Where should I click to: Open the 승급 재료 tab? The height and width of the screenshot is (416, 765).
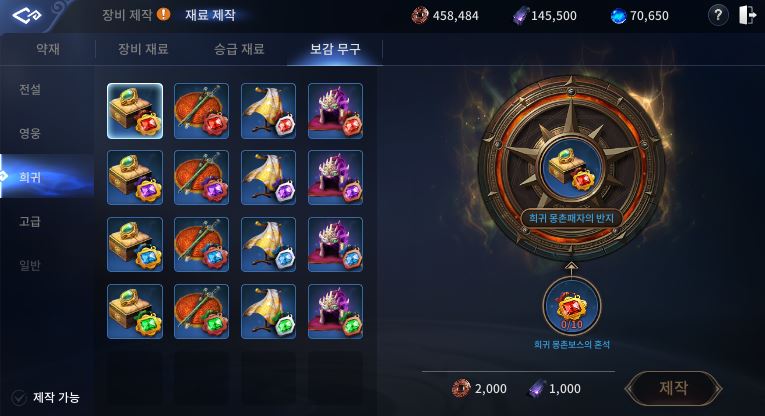pos(239,49)
